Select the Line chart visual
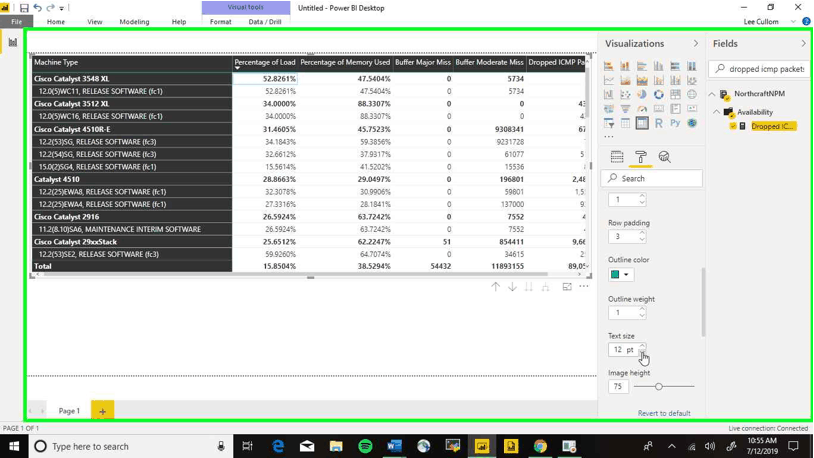The width and height of the screenshot is (814, 458). (608, 80)
